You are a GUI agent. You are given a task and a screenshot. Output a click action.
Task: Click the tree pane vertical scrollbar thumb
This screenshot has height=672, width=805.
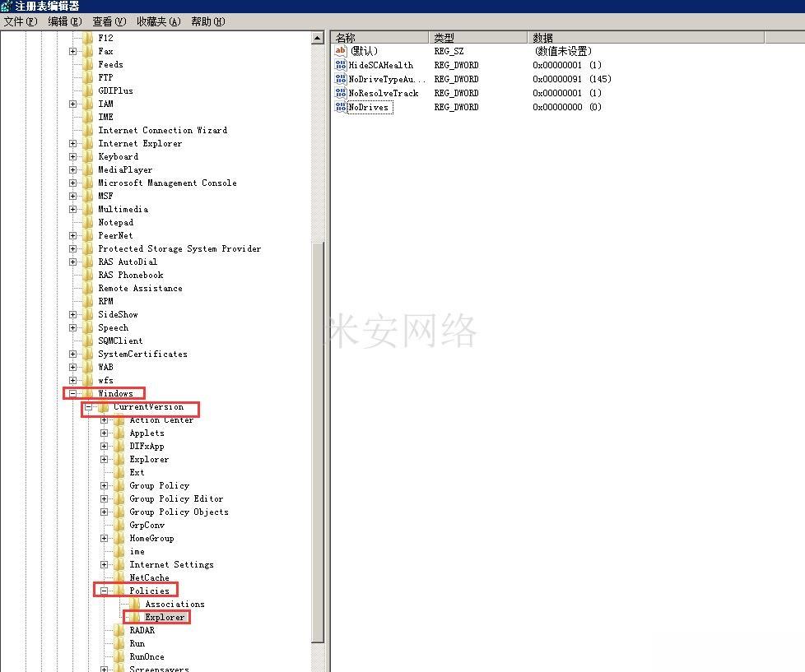(x=318, y=441)
